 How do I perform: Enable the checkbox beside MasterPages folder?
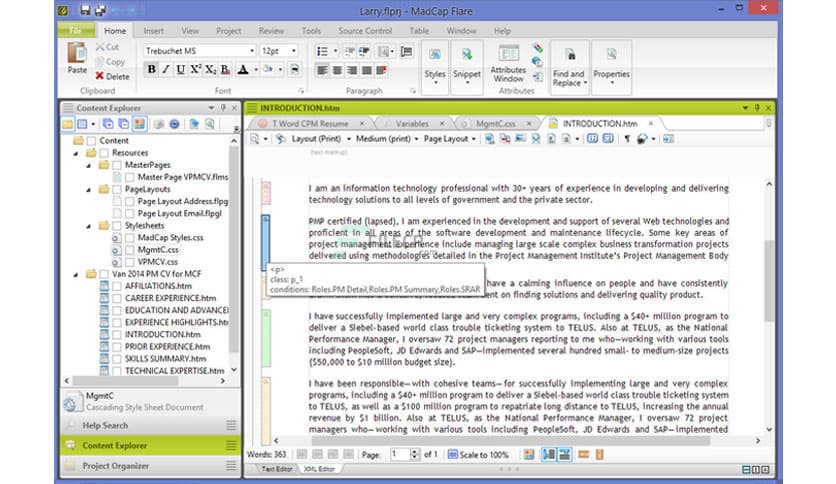[117, 164]
